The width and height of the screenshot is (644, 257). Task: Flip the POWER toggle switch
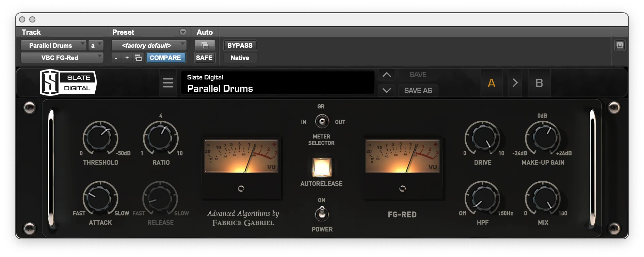pyautogui.click(x=322, y=214)
